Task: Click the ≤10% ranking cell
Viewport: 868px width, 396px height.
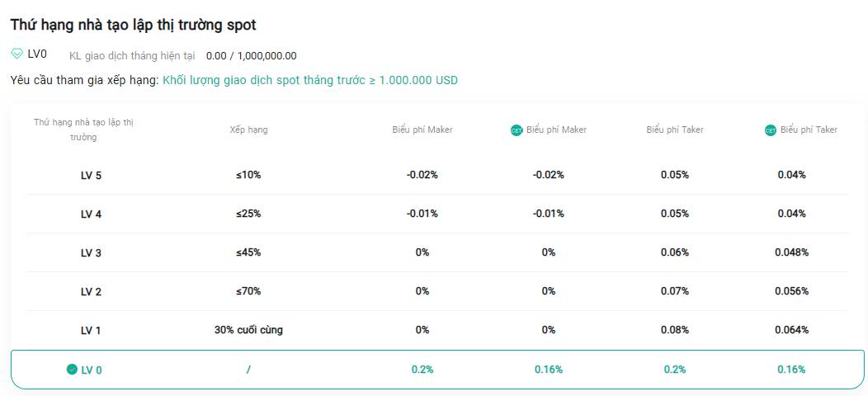Action: (248, 175)
